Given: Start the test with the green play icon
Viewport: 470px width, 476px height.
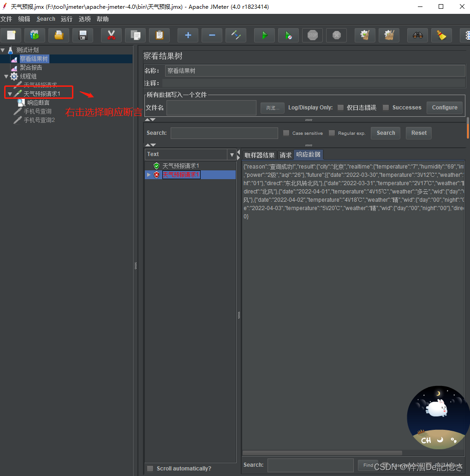Looking at the screenshot, I should [x=264, y=35].
